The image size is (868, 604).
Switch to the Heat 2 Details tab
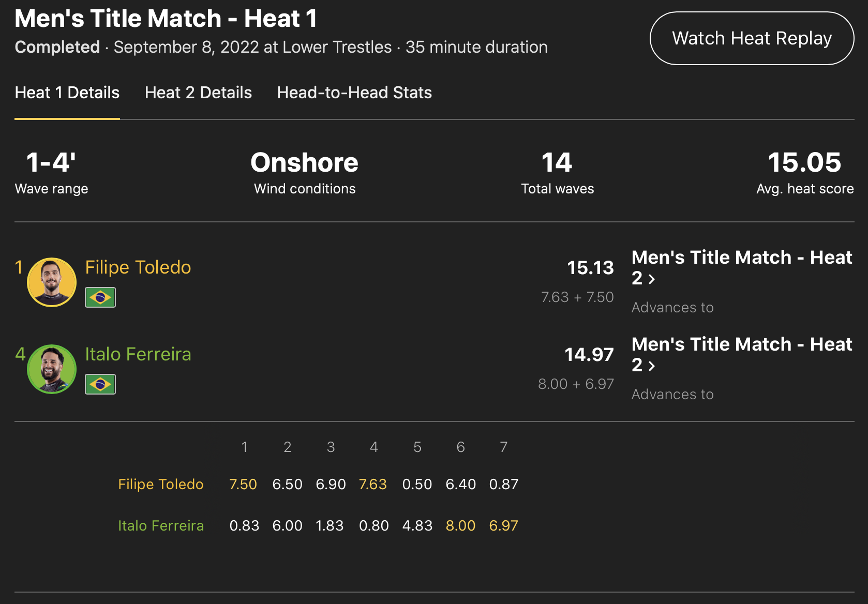click(x=198, y=93)
